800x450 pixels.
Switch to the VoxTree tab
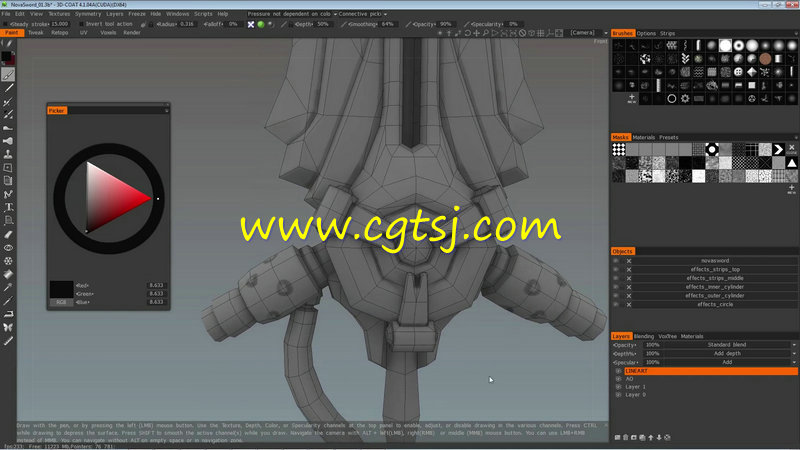click(667, 336)
